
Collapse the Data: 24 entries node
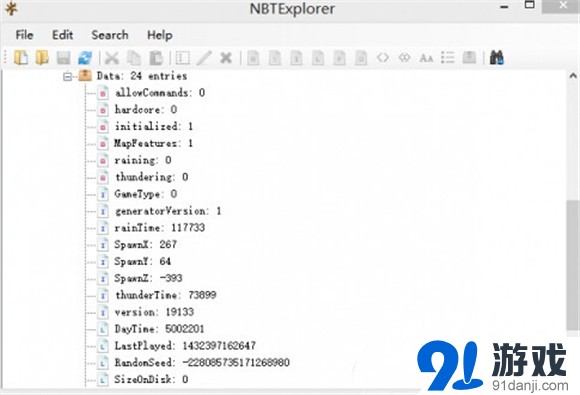tap(67, 77)
